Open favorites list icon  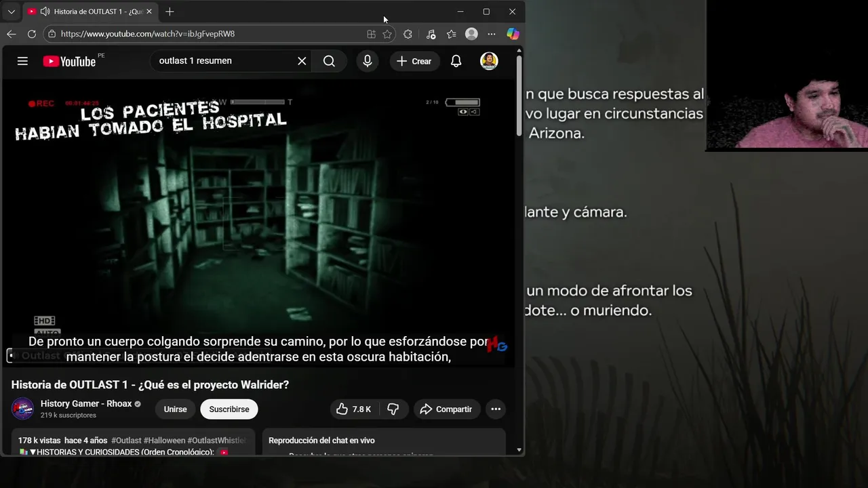click(x=451, y=34)
